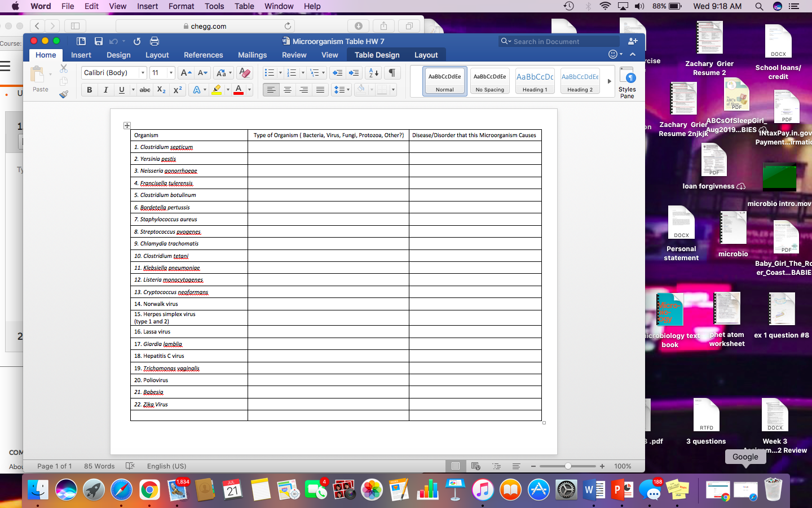Toggle bold formatting
Image resolution: width=812 pixels, height=508 pixels.
tap(89, 89)
